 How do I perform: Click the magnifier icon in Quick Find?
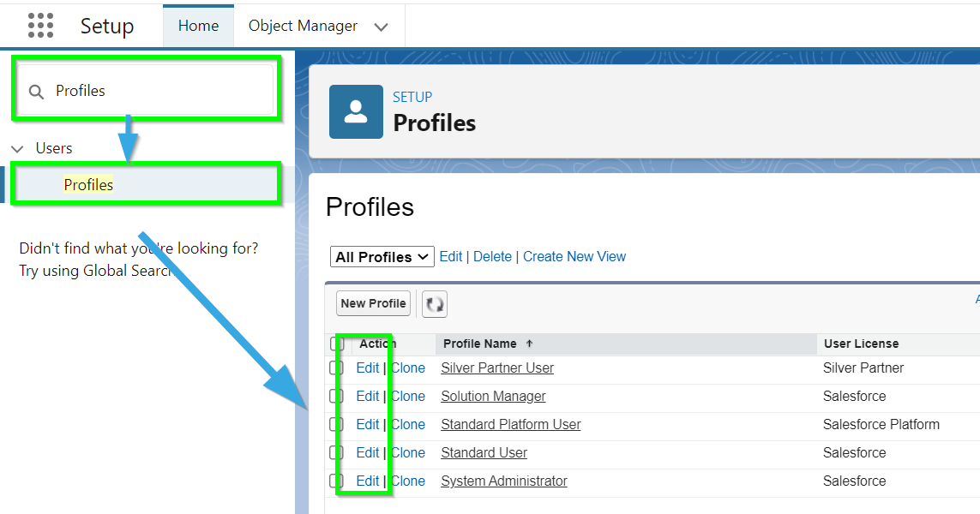36,92
